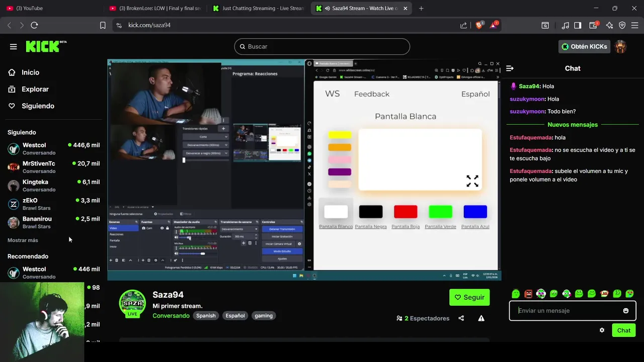Expand the followed list with Mostrar más
Viewport: 644px width, 362px height.
(23, 240)
